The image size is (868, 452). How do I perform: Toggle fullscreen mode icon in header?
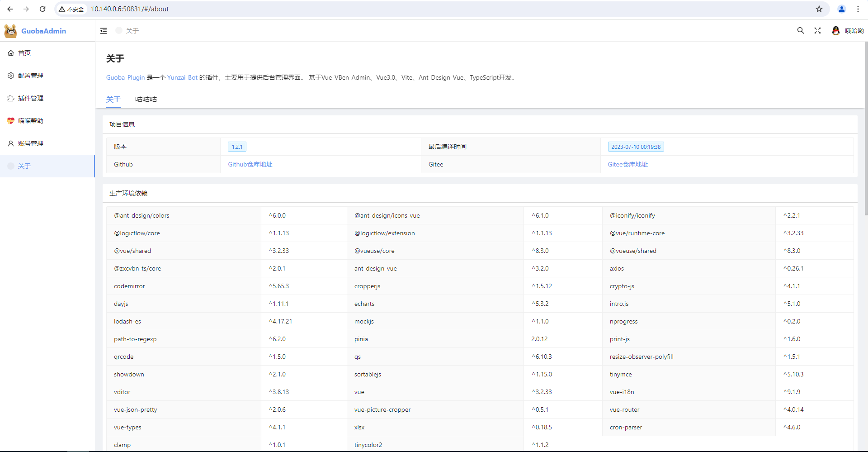click(817, 31)
